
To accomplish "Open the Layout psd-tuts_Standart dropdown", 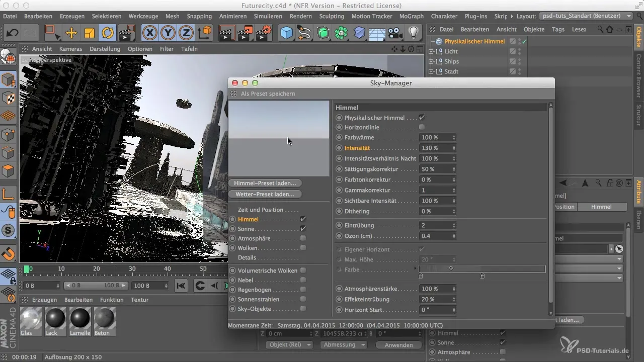I will tap(586, 16).
